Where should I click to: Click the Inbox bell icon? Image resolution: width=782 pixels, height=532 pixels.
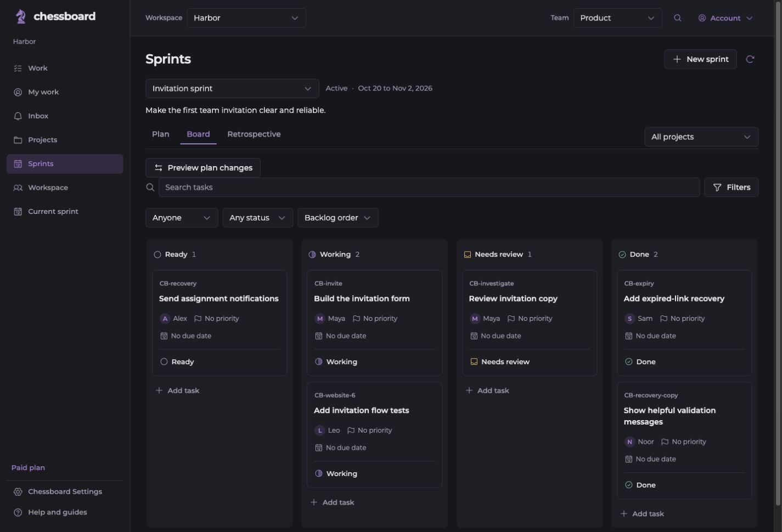tap(18, 116)
